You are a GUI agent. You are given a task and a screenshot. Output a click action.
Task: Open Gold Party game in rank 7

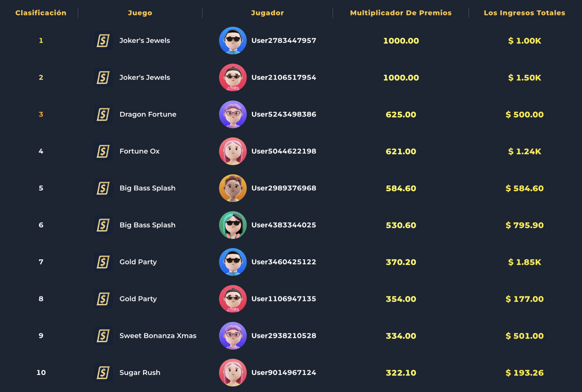point(138,262)
